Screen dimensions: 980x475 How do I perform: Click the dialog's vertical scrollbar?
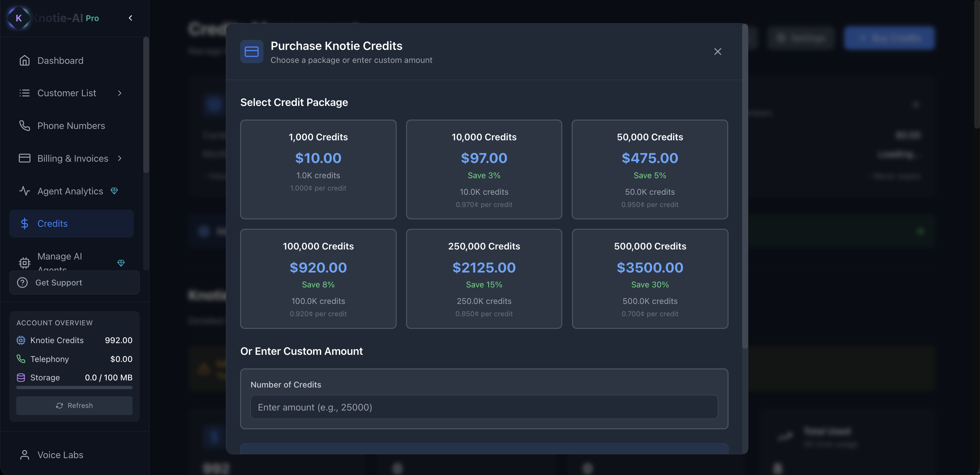coord(745,186)
